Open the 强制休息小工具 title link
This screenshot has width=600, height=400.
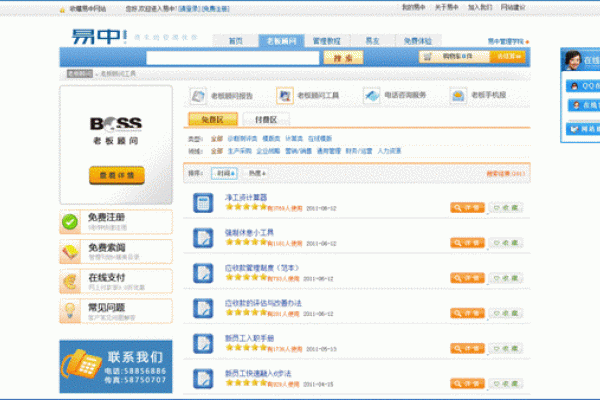tap(249, 233)
